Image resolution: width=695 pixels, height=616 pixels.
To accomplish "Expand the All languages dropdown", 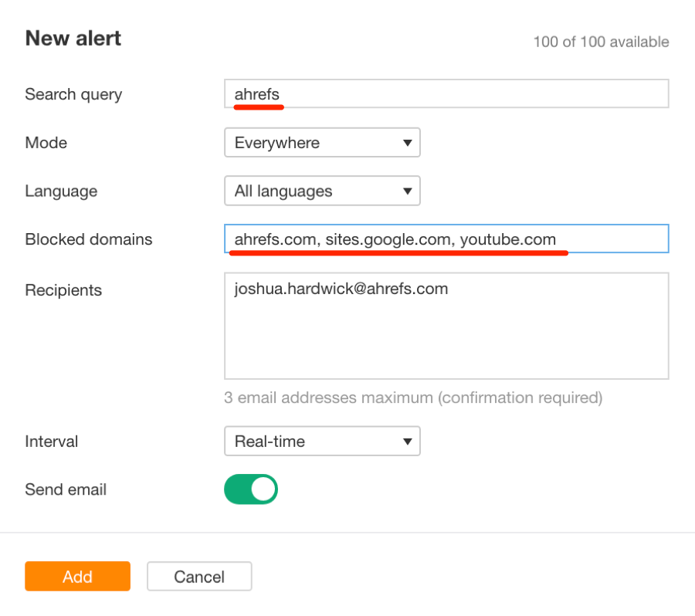I will pyautogui.click(x=322, y=191).
